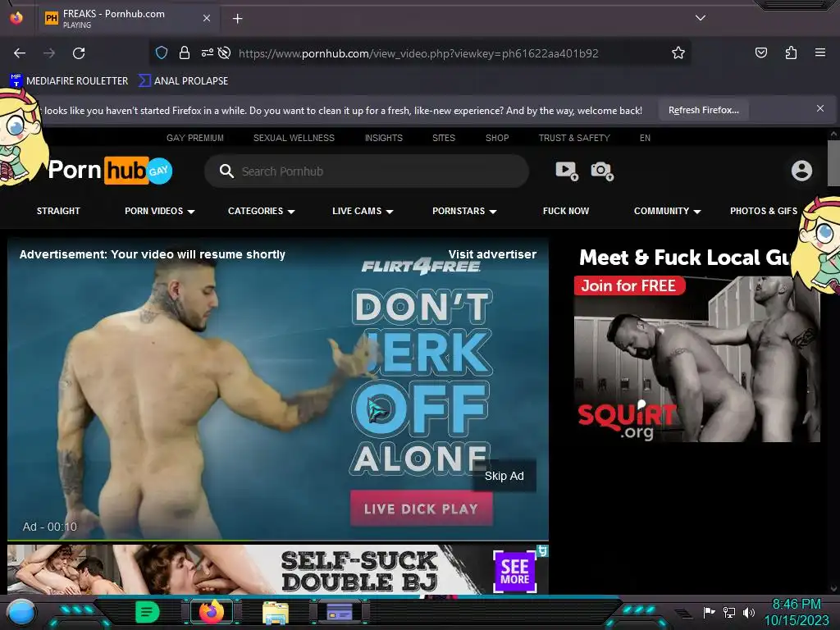
Task: Click the Visit advertiser link
Action: [492, 254]
